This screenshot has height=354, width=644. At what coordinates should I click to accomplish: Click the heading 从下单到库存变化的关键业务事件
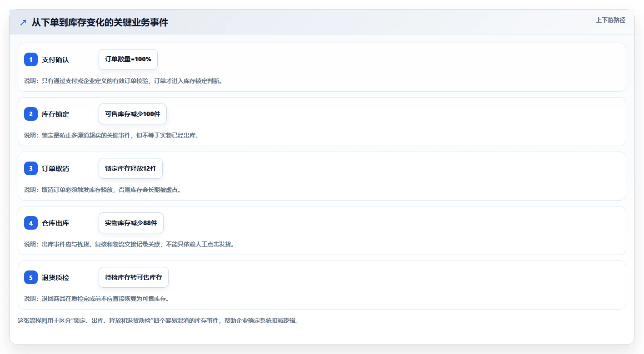pyautogui.click(x=100, y=22)
